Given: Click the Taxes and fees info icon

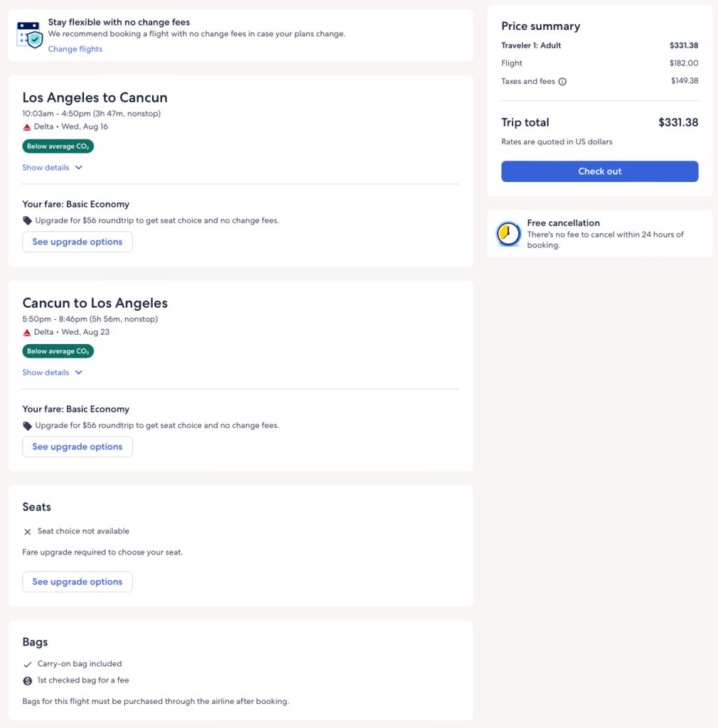Looking at the screenshot, I should [x=562, y=82].
